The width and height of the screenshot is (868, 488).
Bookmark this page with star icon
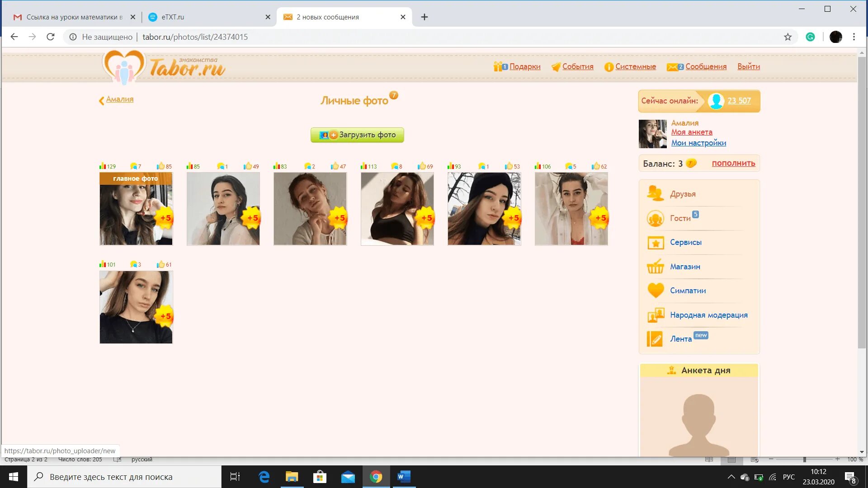(x=788, y=37)
